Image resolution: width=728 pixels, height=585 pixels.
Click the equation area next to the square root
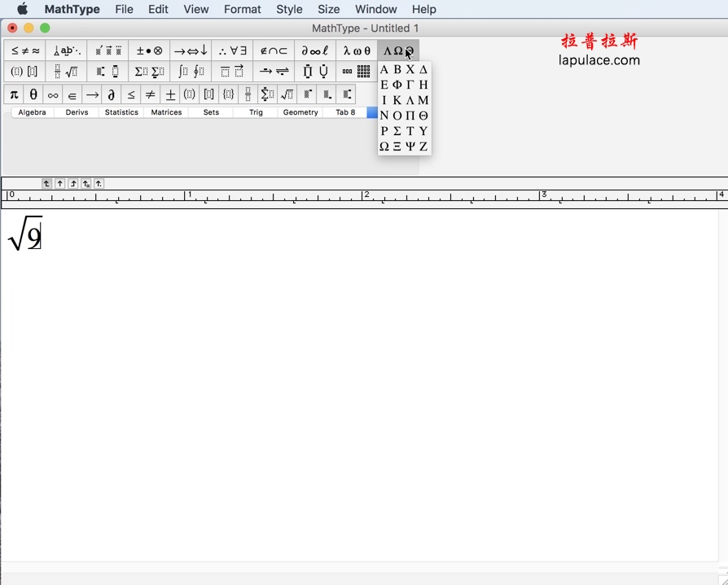pyautogui.click(x=57, y=236)
